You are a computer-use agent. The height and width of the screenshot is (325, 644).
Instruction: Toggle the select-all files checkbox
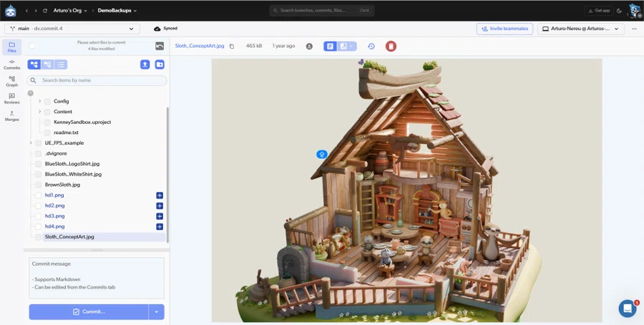pyautogui.click(x=32, y=46)
